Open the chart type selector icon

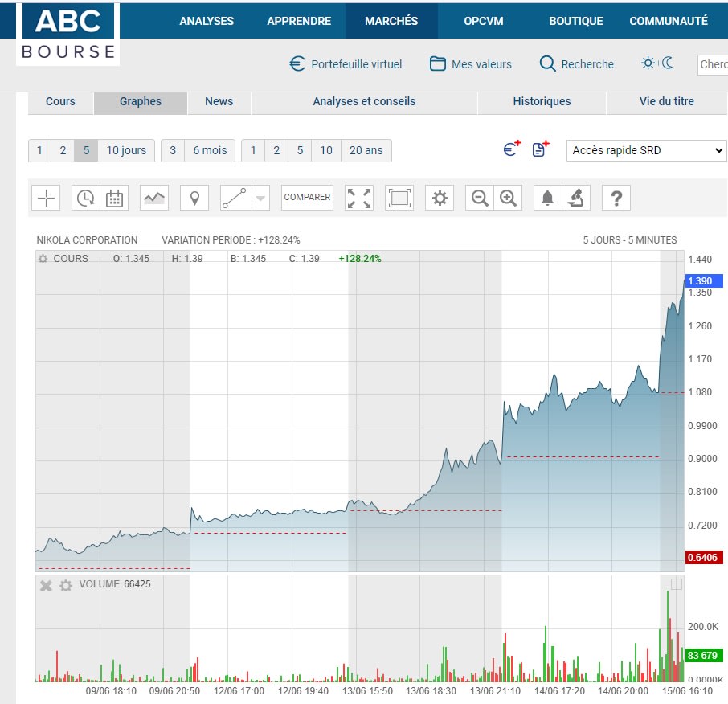coord(154,198)
